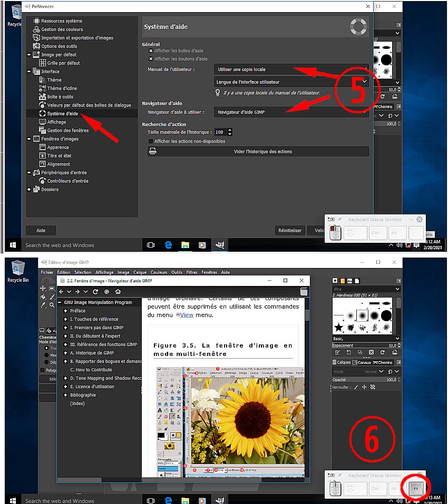Lock position and size in Calques panel
448x504 pixels.
[x=364, y=387]
